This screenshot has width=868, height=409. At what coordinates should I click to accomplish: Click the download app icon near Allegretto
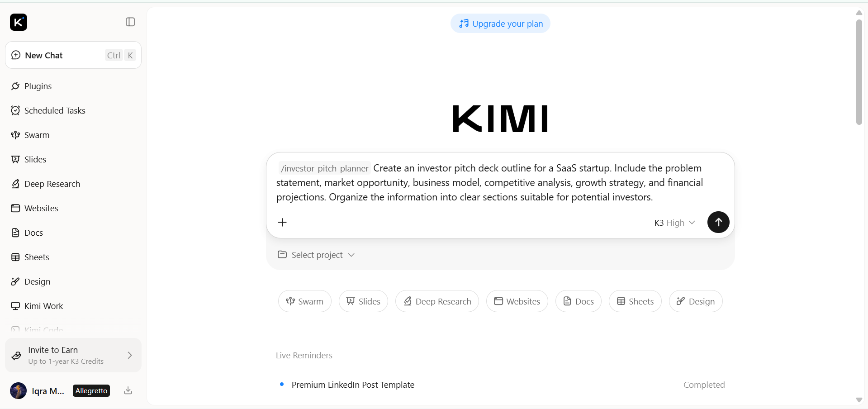click(128, 390)
